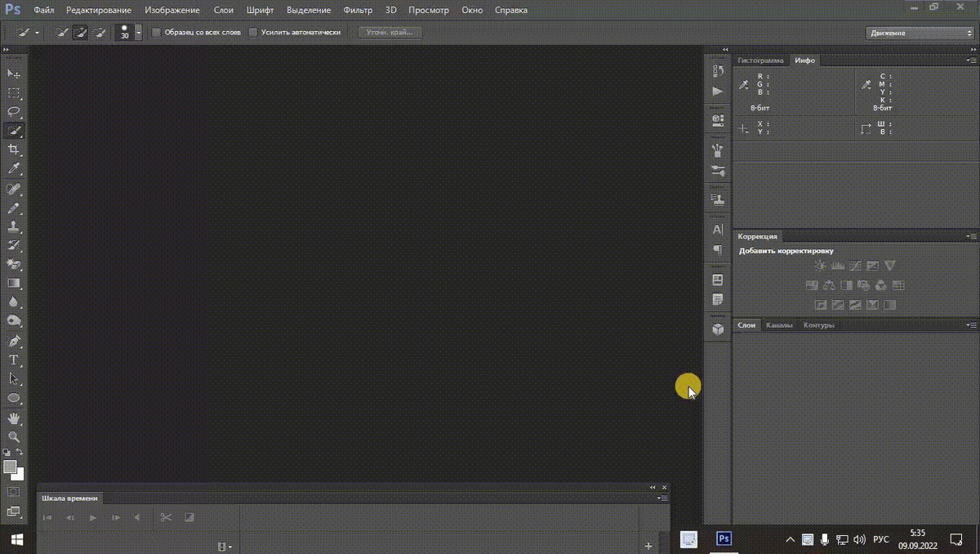980x554 pixels.
Task: Select the Healing Brush tool
Action: point(14,189)
